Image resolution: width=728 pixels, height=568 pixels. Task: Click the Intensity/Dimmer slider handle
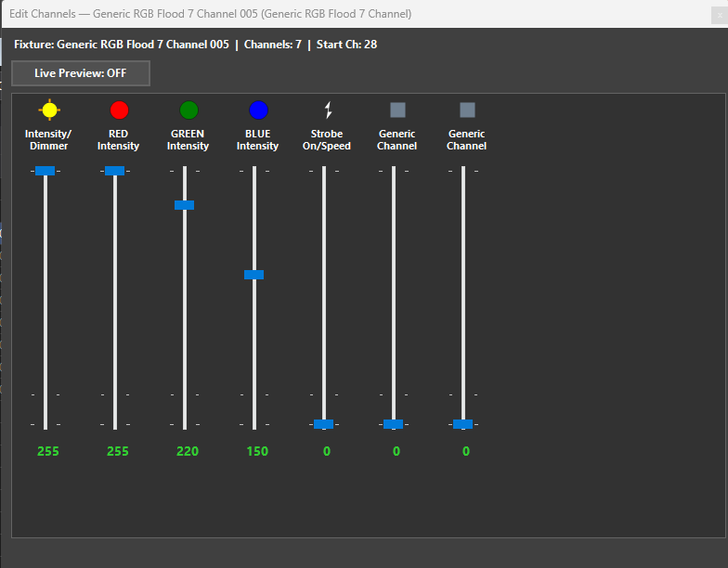coord(45,171)
